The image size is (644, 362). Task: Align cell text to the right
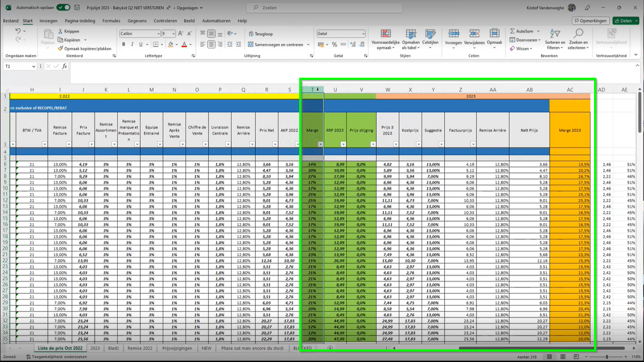220,44
